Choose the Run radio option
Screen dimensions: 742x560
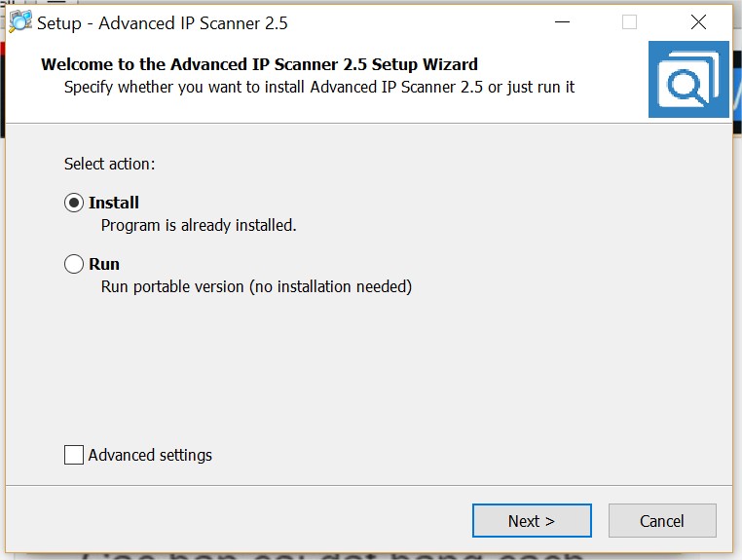74,264
